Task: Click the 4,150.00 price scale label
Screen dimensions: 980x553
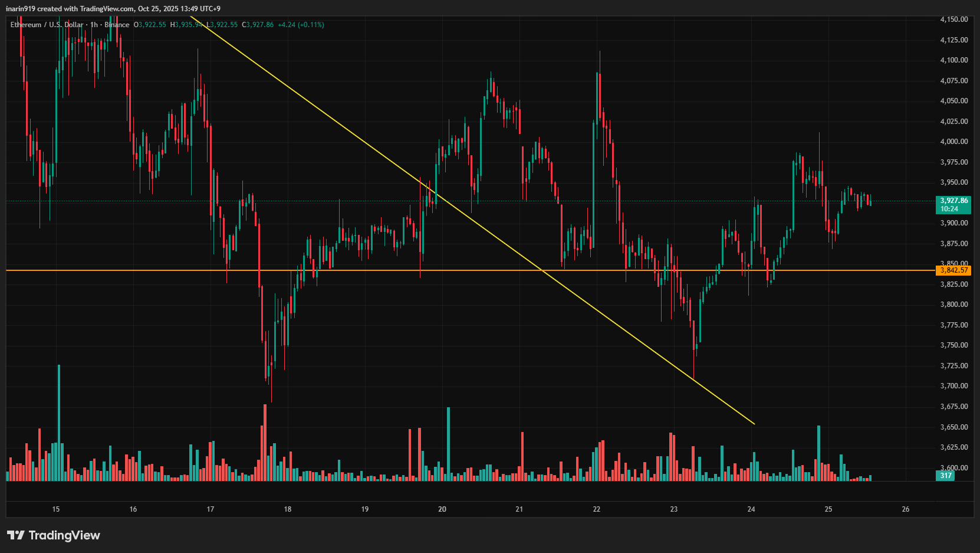Action: pos(953,19)
